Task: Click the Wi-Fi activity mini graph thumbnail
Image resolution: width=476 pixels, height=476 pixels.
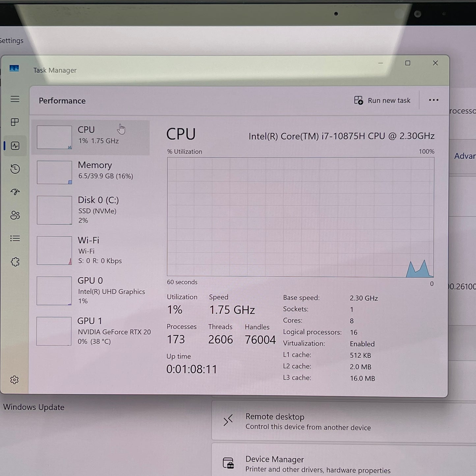Action: (54, 250)
